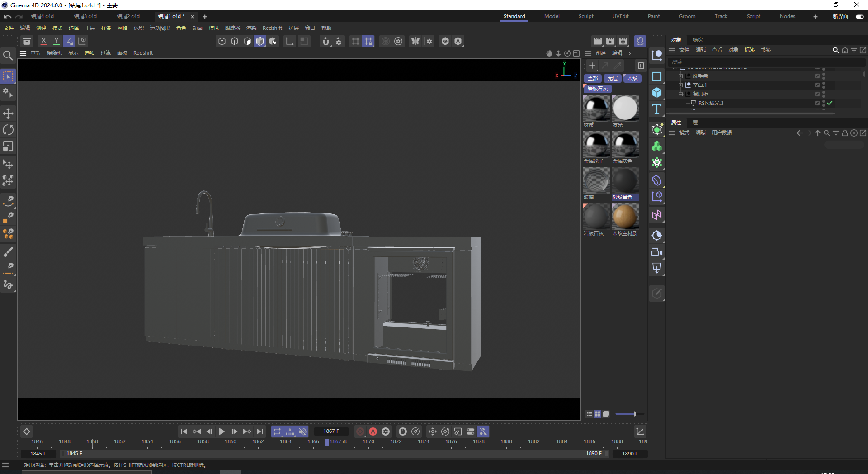Open the 运动图形 menu
This screenshot has height=474, width=868.
160,28
